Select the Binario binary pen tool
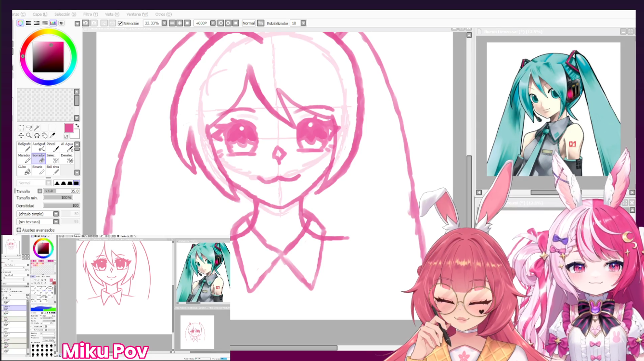644x361 pixels. (x=39, y=170)
